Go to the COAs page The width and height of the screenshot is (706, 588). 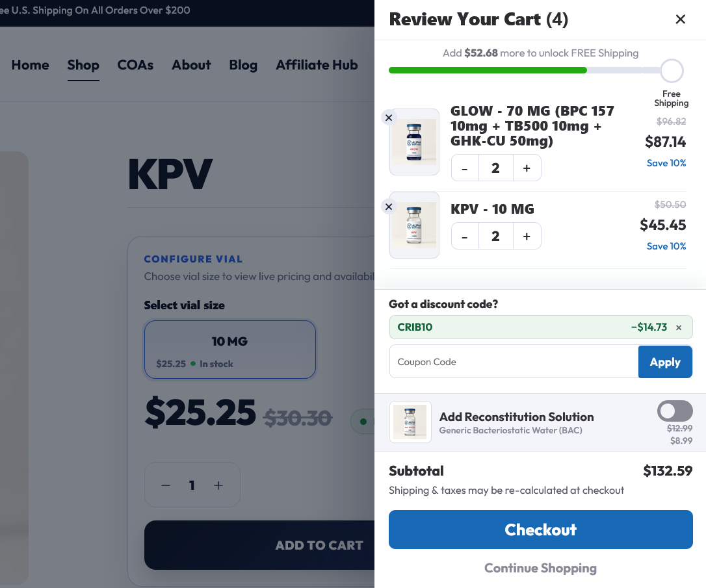coord(135,65)
